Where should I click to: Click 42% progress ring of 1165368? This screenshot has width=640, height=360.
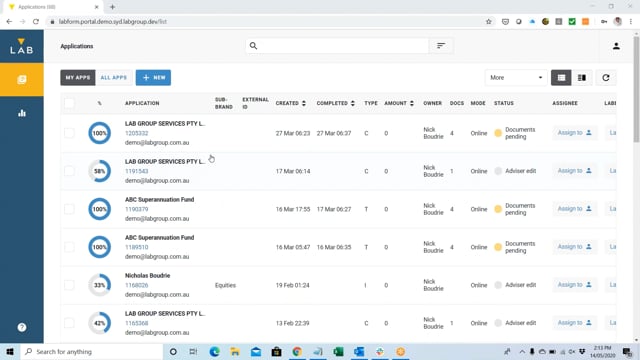pyautogui.click(x=100, y=323)
